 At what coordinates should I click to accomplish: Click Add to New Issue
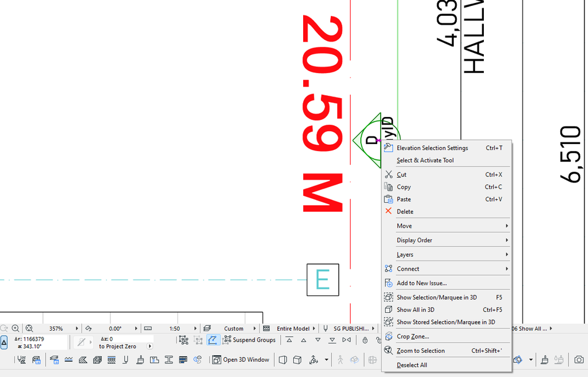click(447, 283)
